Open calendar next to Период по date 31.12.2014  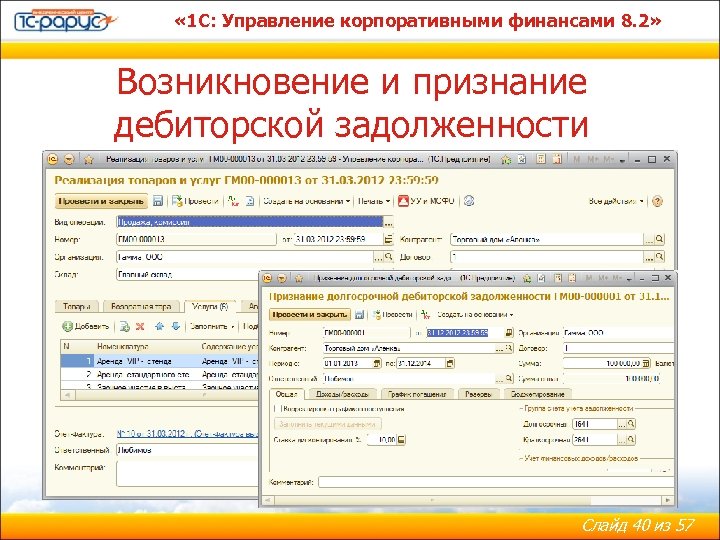pyautogui.click(x=450, y=363)
